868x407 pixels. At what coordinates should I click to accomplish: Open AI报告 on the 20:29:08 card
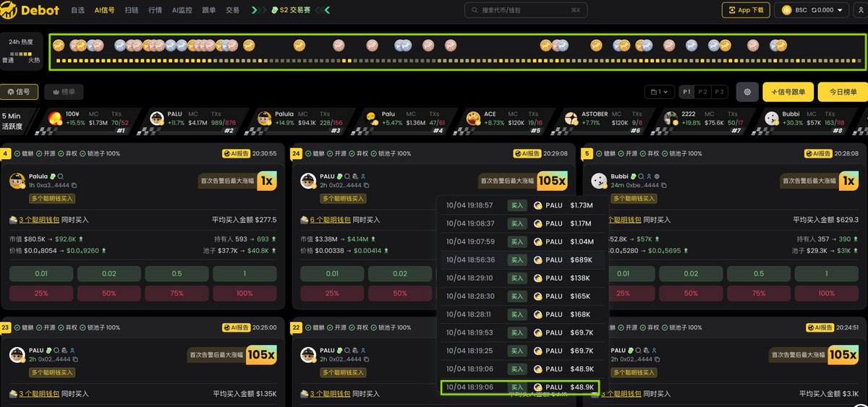527,154
